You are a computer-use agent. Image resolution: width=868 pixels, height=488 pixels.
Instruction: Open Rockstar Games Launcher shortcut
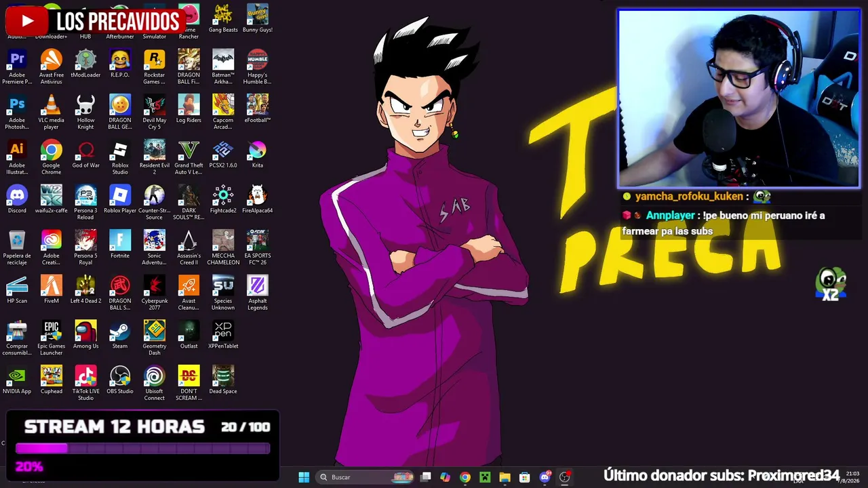155,67
